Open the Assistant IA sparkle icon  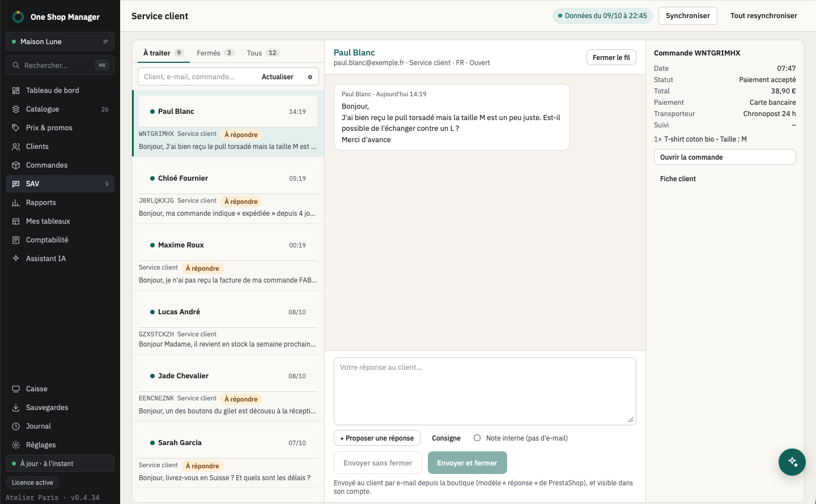tap(16, 259)
